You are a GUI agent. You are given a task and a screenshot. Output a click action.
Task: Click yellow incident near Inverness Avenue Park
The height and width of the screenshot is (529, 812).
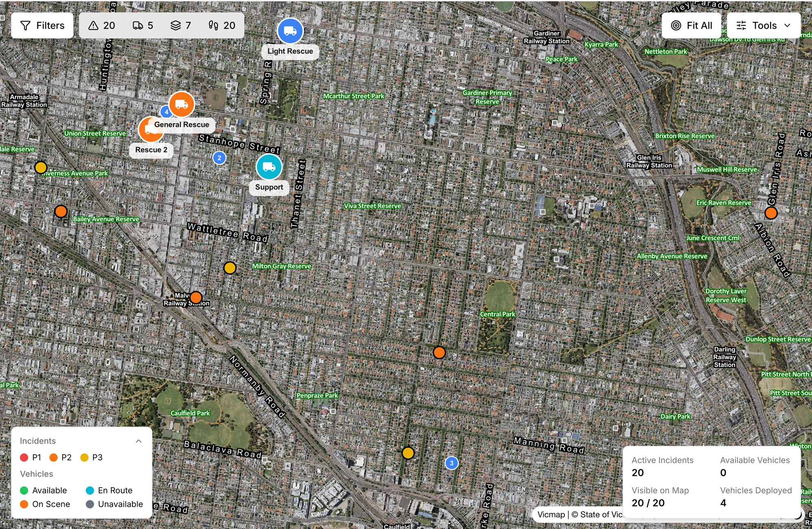[41, 167]
